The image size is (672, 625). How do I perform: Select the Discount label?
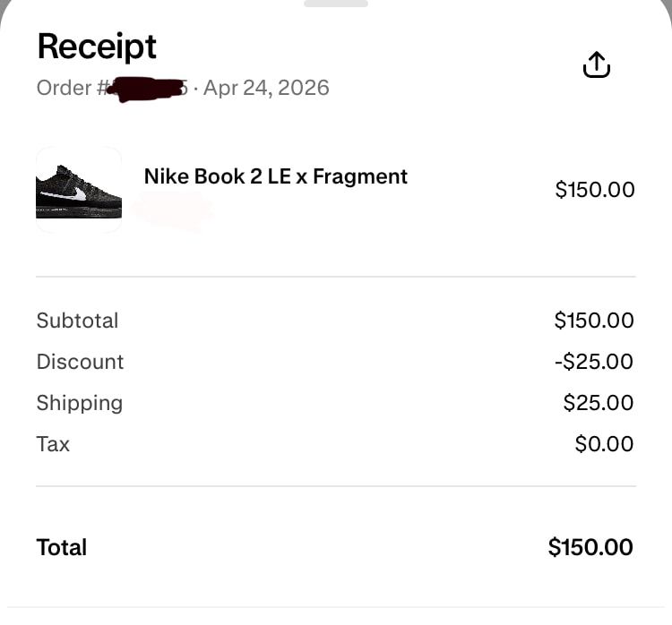[x=80, y=362]
